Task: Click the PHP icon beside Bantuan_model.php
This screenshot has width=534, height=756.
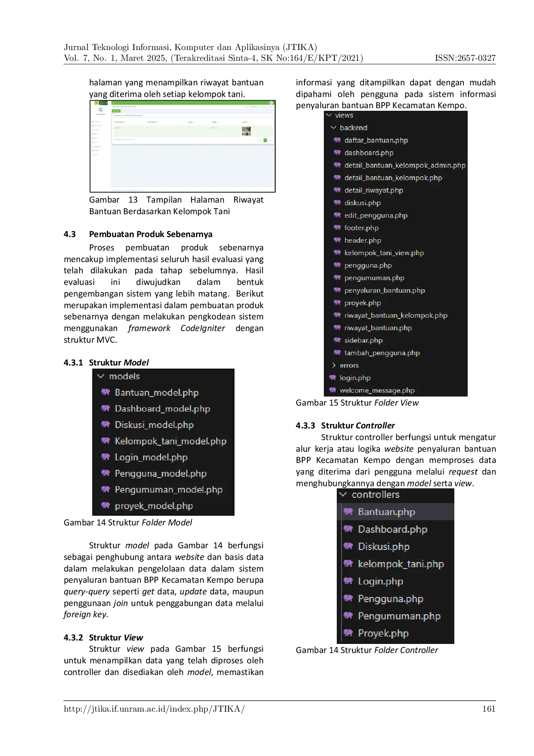Action: point(106,392)
